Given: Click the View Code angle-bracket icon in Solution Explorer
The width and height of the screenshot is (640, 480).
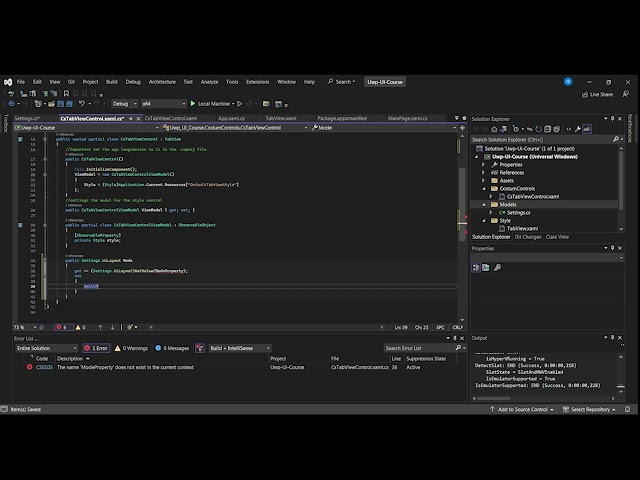Looking at the screenshot, I should [x=569, y=129].
